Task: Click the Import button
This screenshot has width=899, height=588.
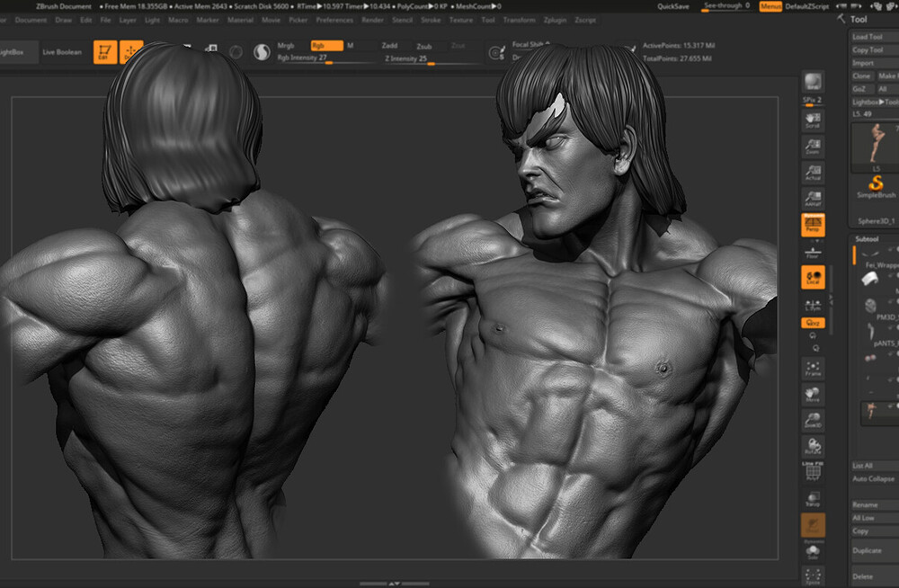Action: (874, 63)
